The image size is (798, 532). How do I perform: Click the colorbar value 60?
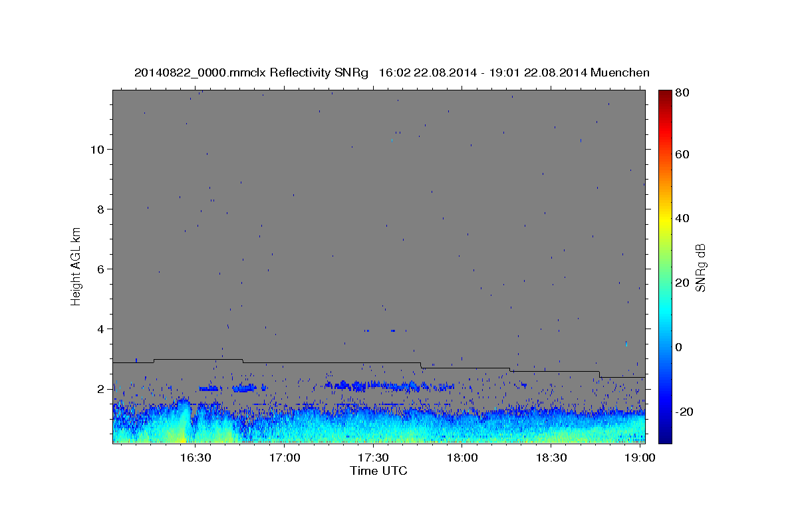683,154
